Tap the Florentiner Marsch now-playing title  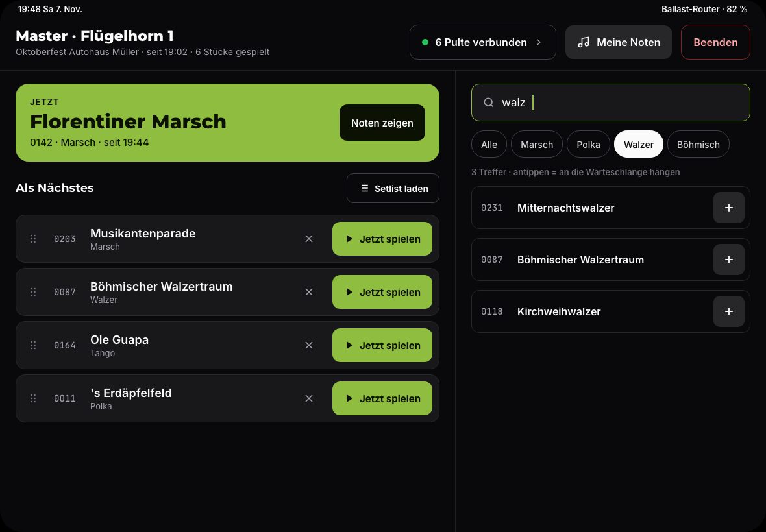click(128, 121)
